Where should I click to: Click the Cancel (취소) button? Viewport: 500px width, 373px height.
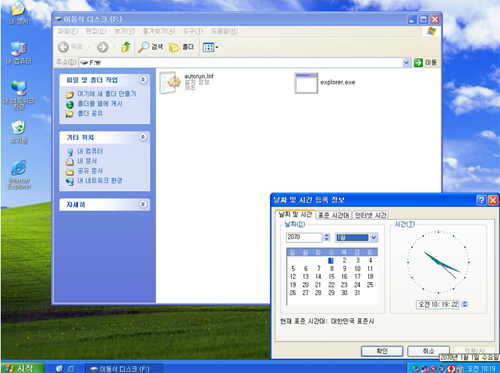pos(428,351)
